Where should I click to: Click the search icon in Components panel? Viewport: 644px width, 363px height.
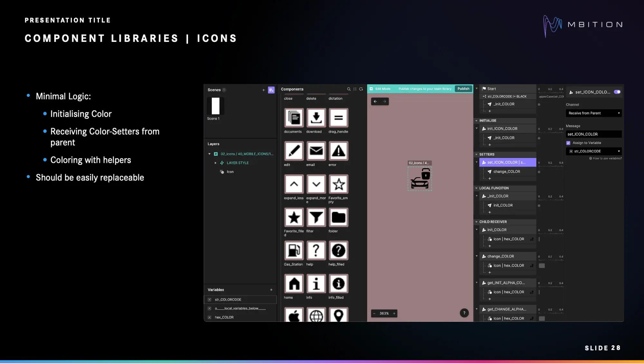coord(349,89)
